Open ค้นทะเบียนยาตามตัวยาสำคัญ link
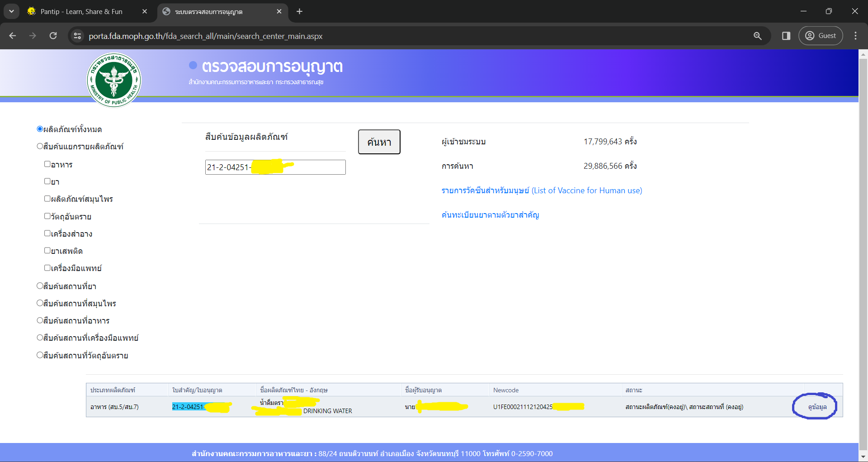Screen dimensions: 868x462 (x=491, y=215)
